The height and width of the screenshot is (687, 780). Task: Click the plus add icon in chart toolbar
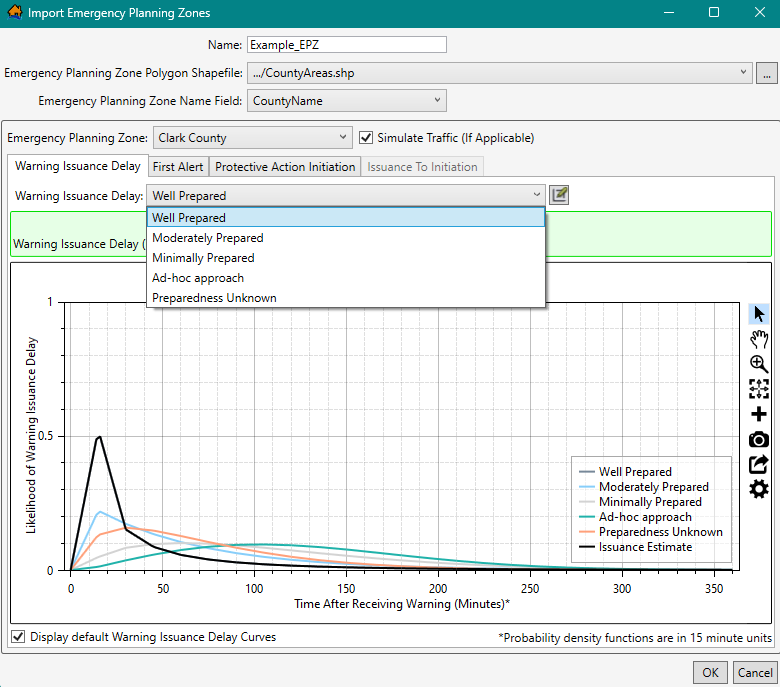pos(759,414)
